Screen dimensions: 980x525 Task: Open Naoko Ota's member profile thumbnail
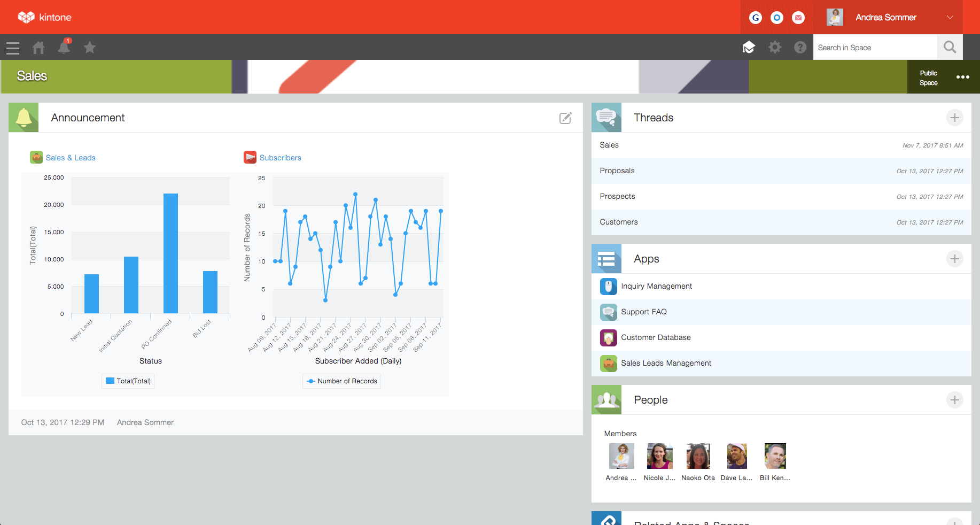coord(698,456)
